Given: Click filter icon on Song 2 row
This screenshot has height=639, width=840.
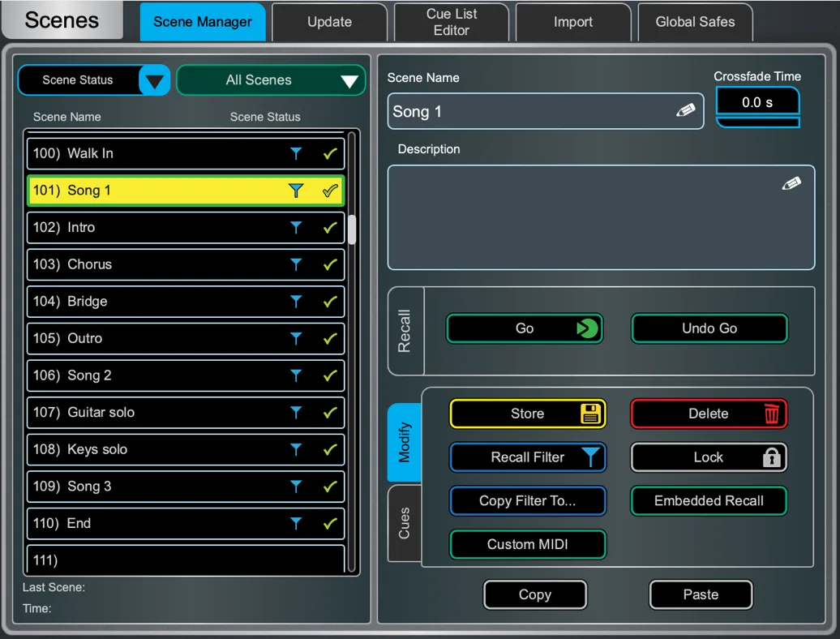Looking at the screenshot, I should tap(296, 375).
